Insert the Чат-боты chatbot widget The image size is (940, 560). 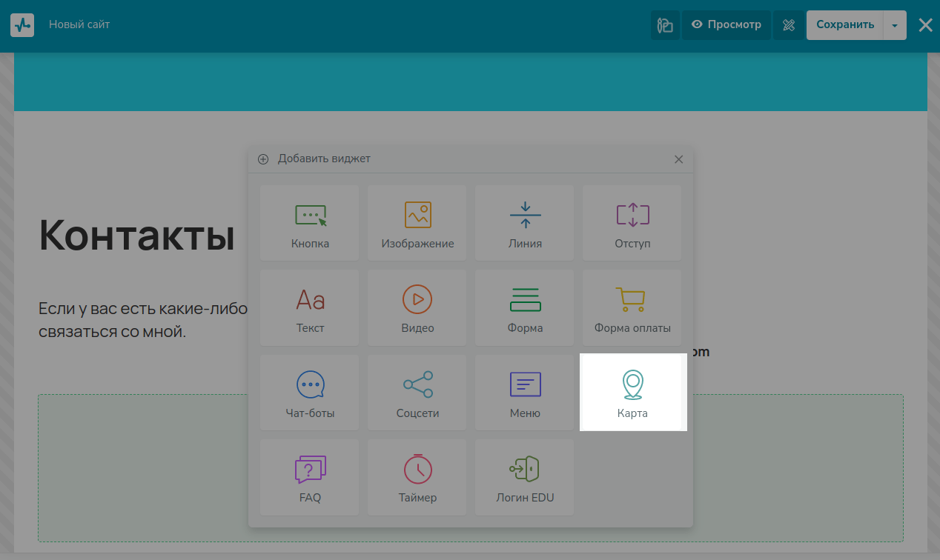(x=310, y=393)
